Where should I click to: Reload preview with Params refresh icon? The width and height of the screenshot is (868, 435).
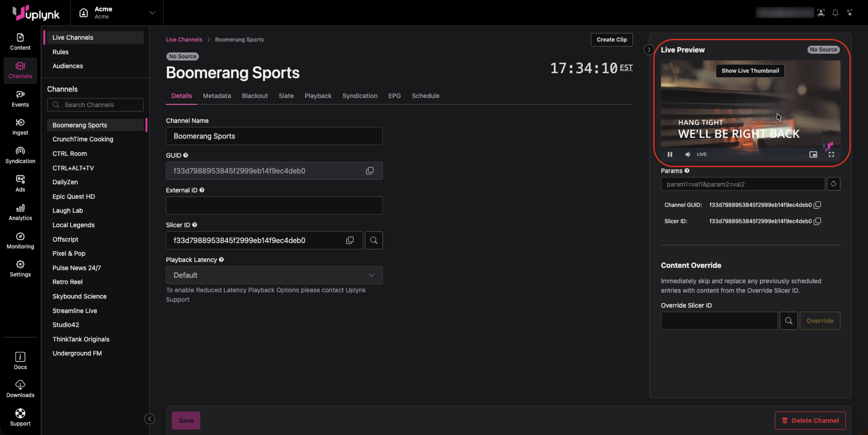click(x=833, y=184)
